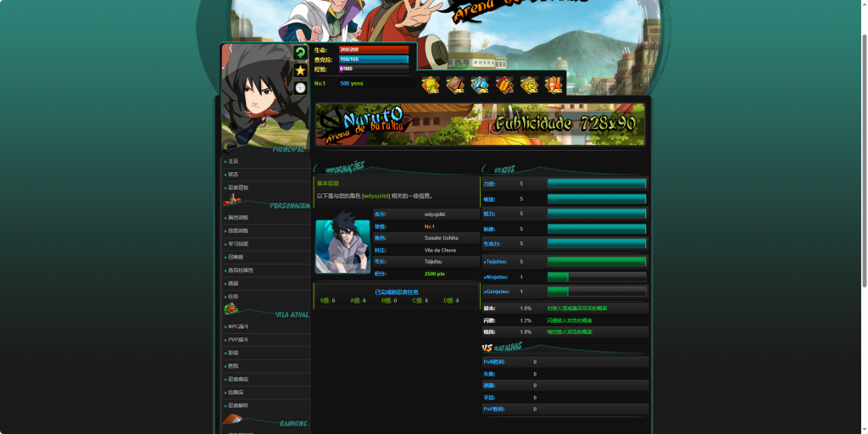This screenshot has width=868, height=434.
Task: Click the PvN wins row label
Action: point(494,362)
